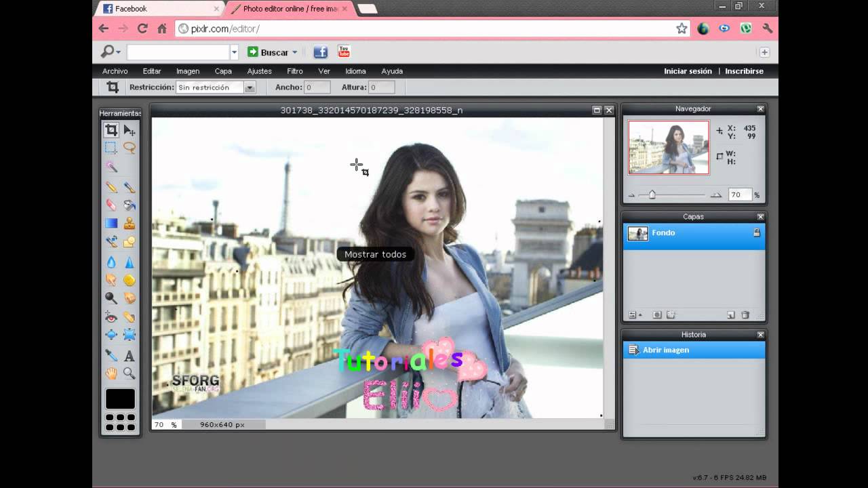Viewport: 868px width, 488px height.
Task: Select the rectangular Marquee tool
Action: [x=111, y=148]
